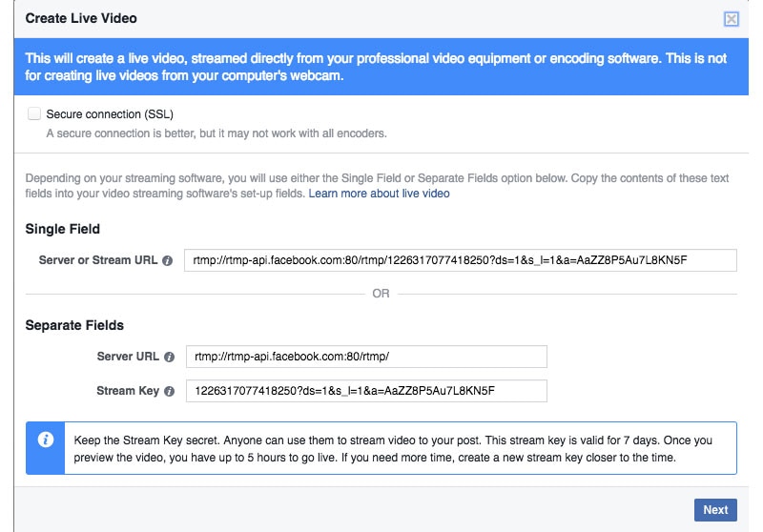Click the Create Live Video dialog title

click(79, 18)
